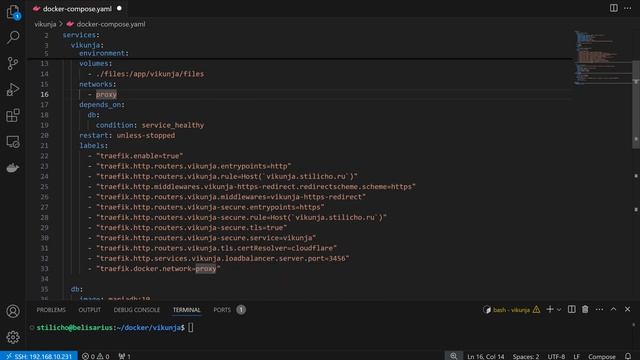Open terminal panel more actions ellipsis

[x=599, y=309]
